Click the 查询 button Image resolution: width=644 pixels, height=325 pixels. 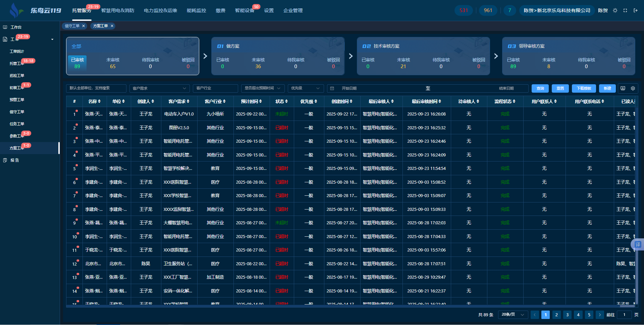540,88
